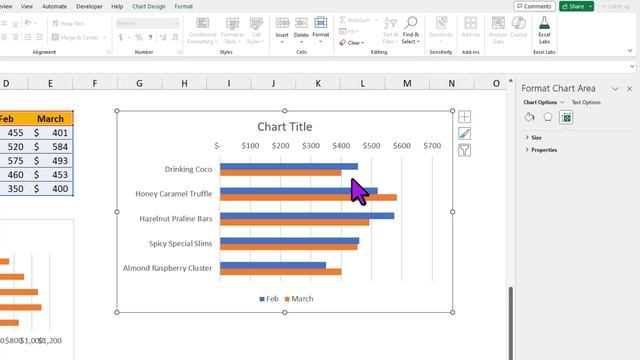
Task: Click the Feb legend entry
Action: (x=269, y=299)
